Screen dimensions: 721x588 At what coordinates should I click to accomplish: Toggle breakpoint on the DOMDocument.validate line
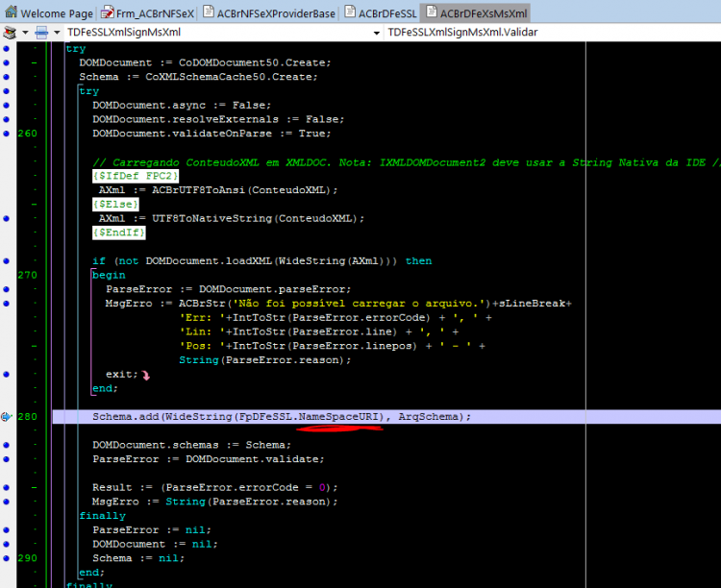coord(6,459)
